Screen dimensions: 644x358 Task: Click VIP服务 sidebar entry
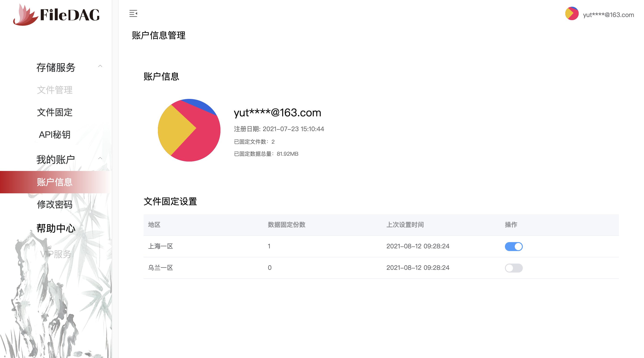pos(56,254)
